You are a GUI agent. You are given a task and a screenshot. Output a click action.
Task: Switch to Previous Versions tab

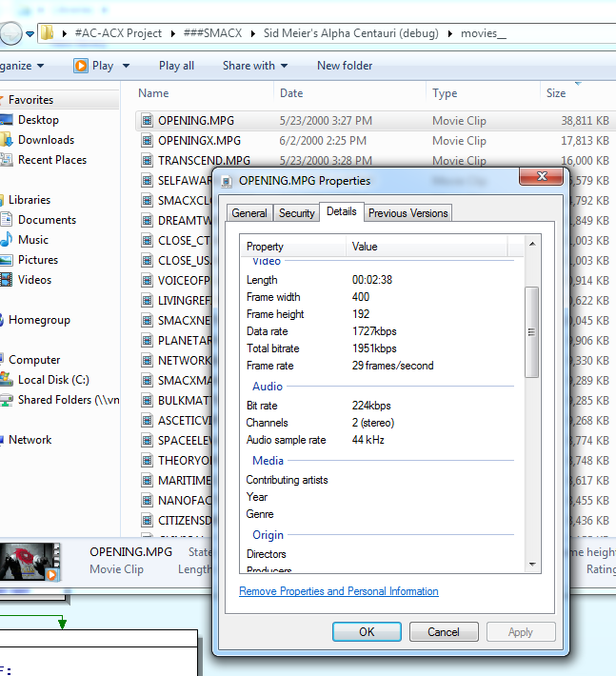[407, 213]
